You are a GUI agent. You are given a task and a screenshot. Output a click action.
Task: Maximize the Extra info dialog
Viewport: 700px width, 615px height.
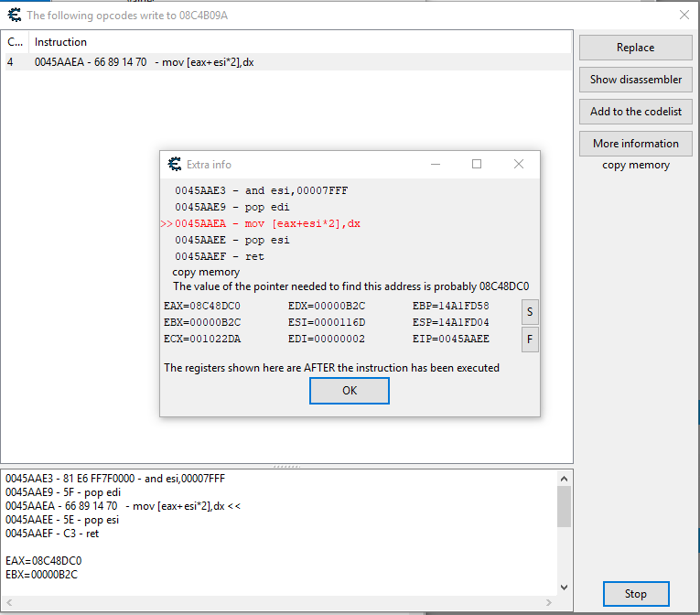(x=476, y=165)
